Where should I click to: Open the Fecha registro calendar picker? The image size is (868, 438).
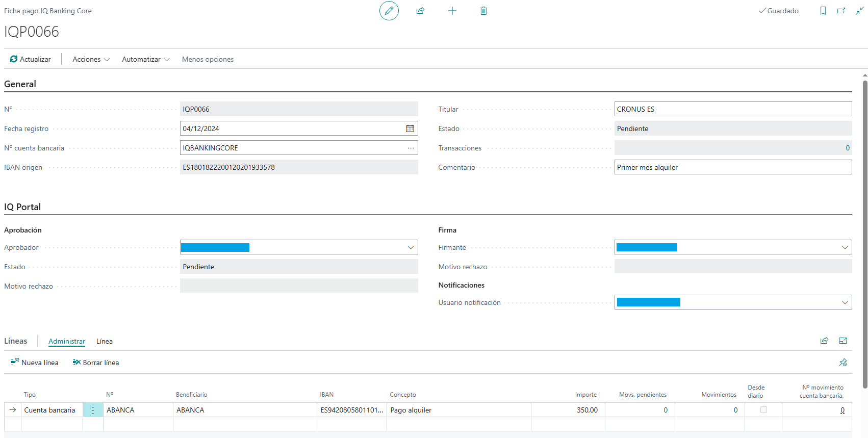tap(410, 128)
